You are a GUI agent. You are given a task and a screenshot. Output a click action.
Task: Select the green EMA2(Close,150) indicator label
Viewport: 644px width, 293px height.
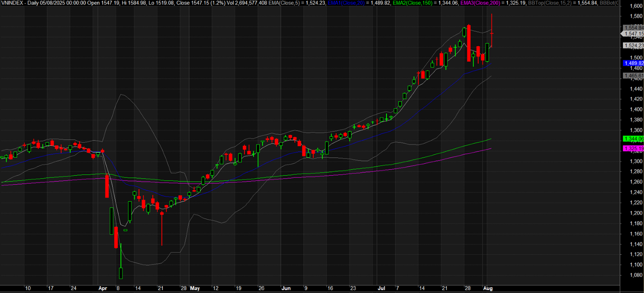(x=412, y=3)
